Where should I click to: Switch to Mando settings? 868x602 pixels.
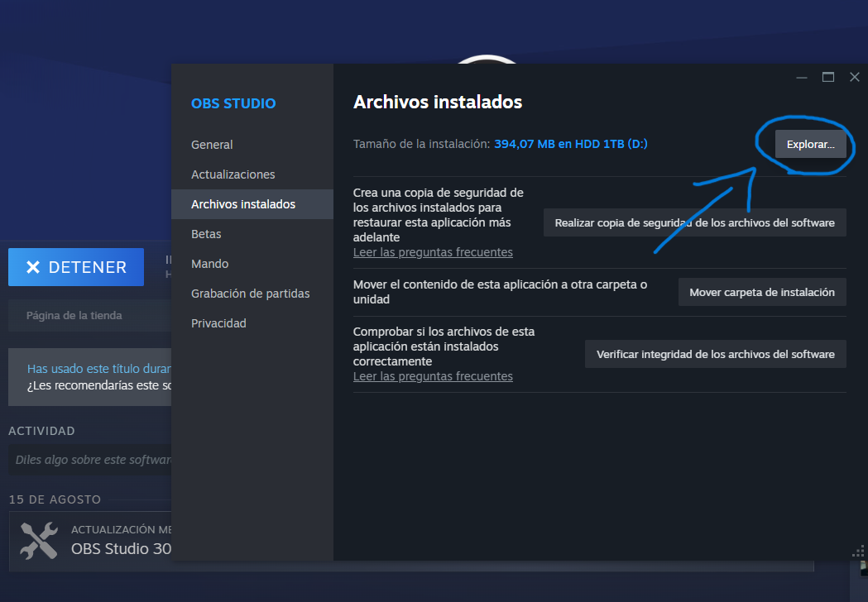[x=210, y=264]
